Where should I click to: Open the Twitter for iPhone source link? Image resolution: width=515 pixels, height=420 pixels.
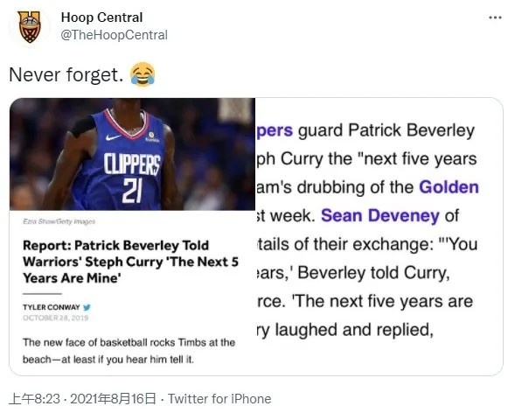[219, 399]
